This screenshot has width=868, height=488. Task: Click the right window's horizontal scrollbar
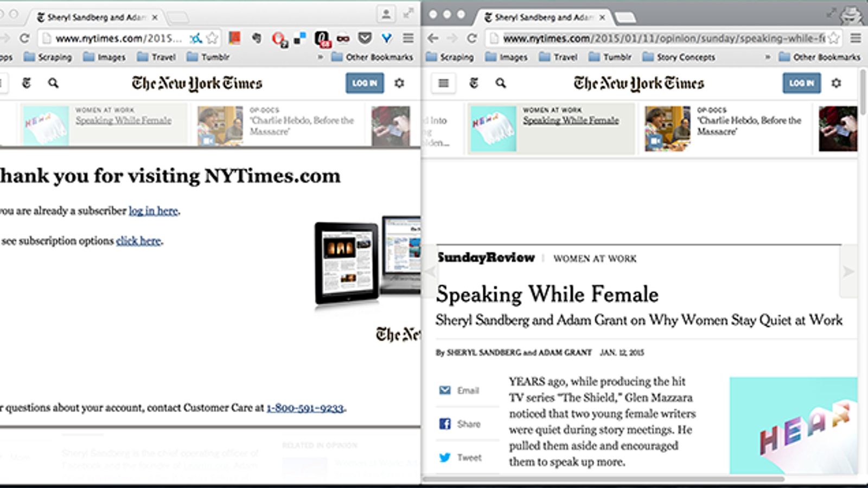coord(604,479)
